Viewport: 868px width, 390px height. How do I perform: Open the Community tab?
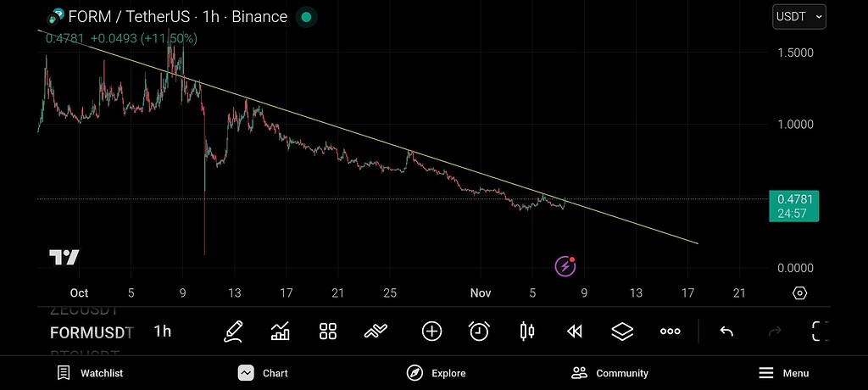pos(609,373)
